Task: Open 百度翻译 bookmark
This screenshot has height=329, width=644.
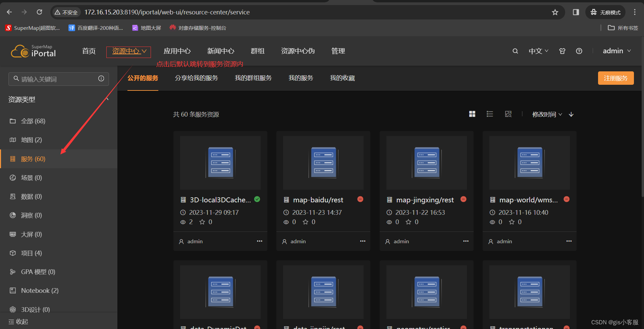Action: pos(96,28)
